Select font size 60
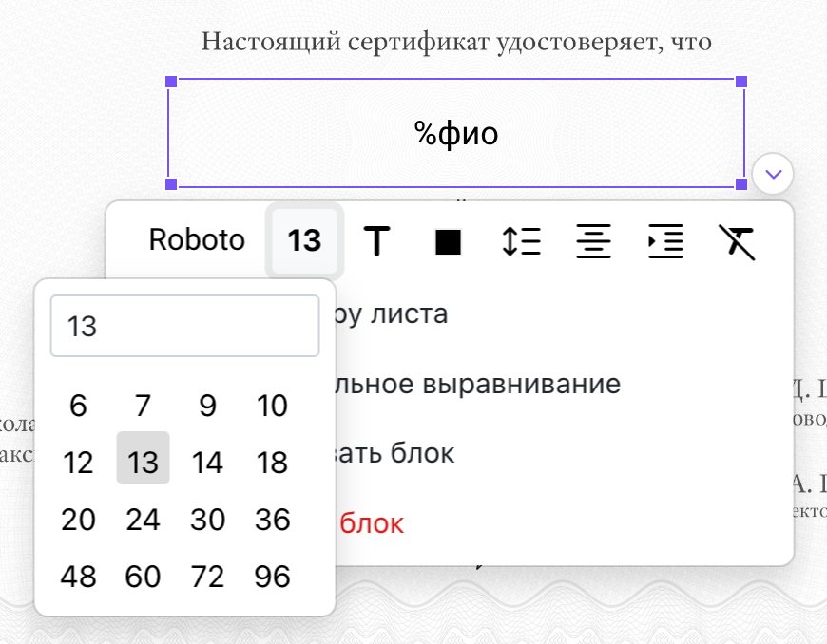The height and width of the screenshot is (644, 827). coord(143,576)
